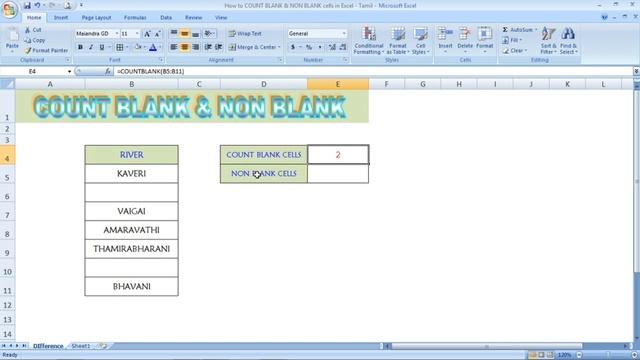This screenshot has width=640, height=360.
Task: Click the Insert Function fx button
Action: pyautogui.click(x=108, y=71)
